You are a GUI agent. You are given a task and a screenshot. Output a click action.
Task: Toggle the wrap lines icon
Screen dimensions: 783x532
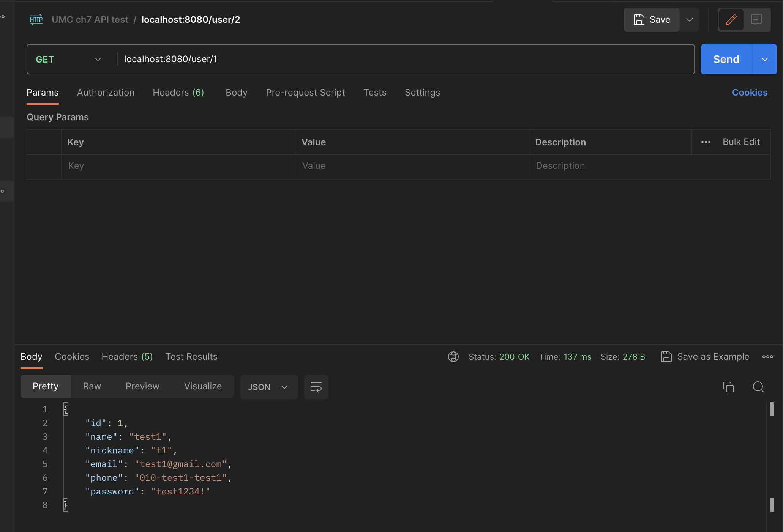click(x=316, y=387)
